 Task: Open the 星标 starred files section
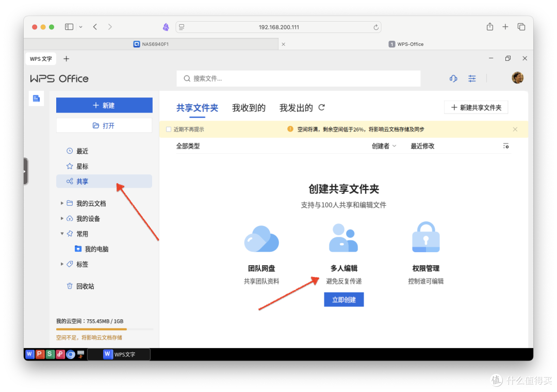(x=81, y=166)
